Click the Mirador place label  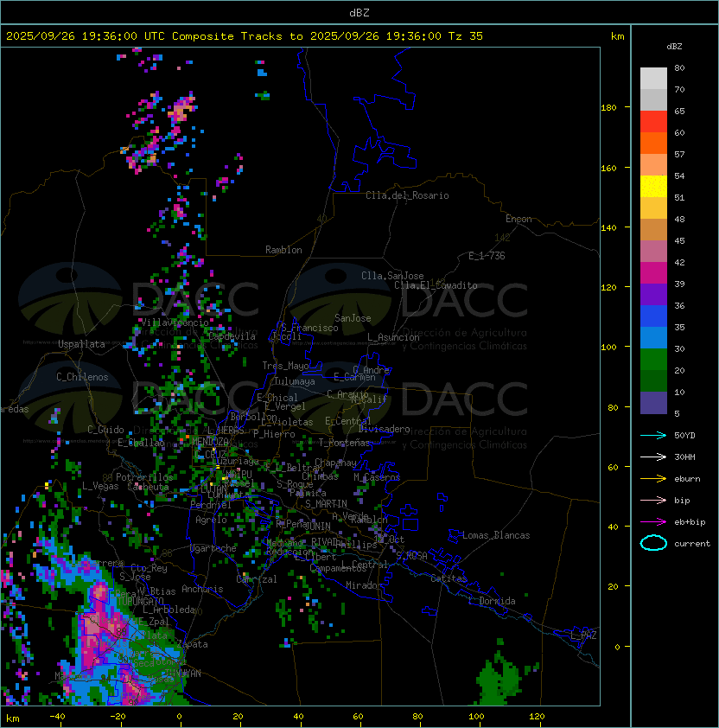(x=365, y=585)
